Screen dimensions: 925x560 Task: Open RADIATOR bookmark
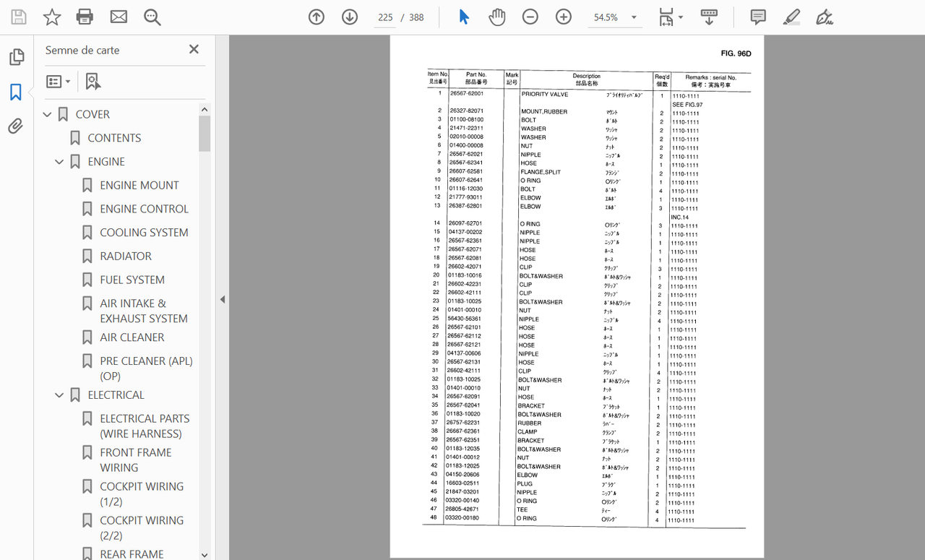click(126, 256)
